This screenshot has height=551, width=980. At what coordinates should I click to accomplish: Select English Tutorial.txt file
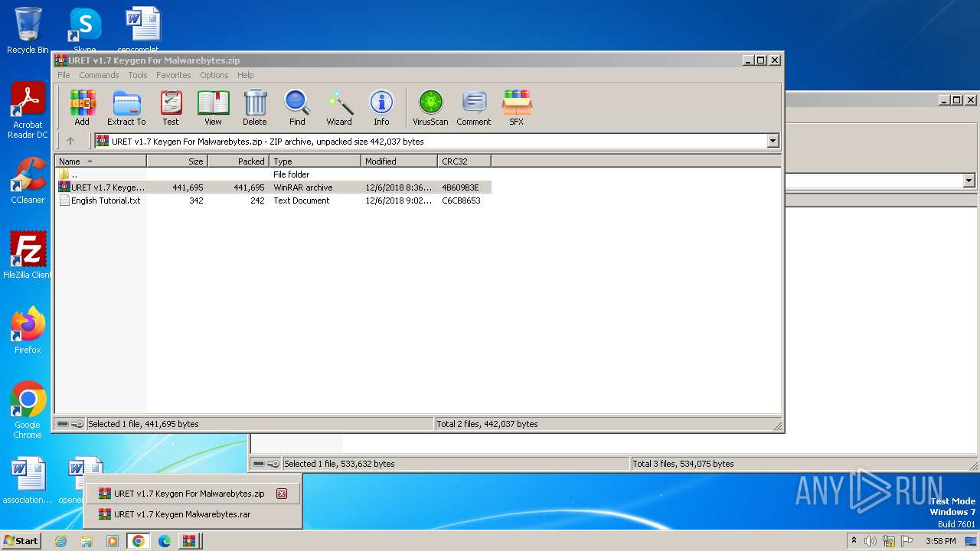(x=273, y=201)
